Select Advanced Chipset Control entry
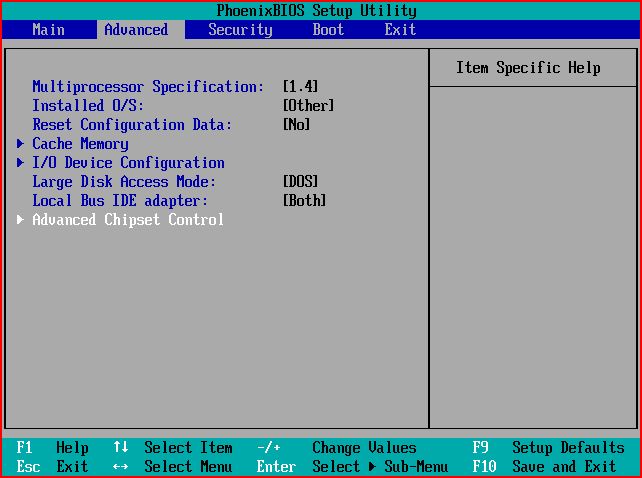Viewport: 642px width, 478px height. click(128, 220)
